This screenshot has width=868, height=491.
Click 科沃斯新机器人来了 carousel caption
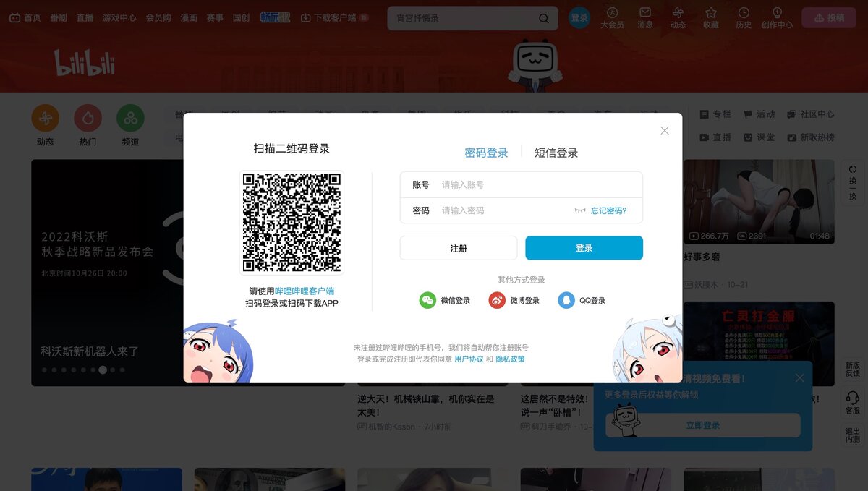tap(90, 351)
